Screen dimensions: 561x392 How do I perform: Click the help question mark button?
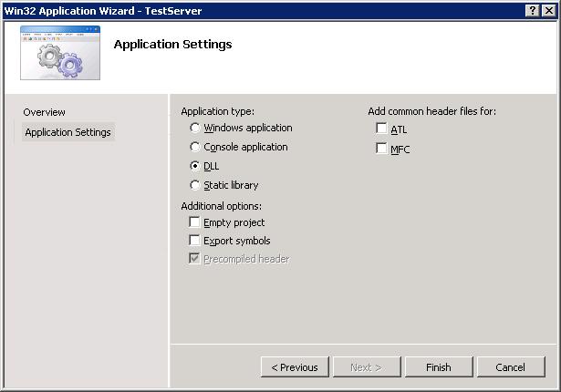(x=533, y=10)
